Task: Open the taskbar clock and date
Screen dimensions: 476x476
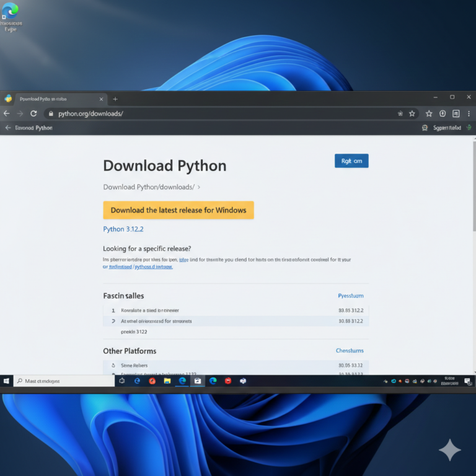Action: coord(449,381)
